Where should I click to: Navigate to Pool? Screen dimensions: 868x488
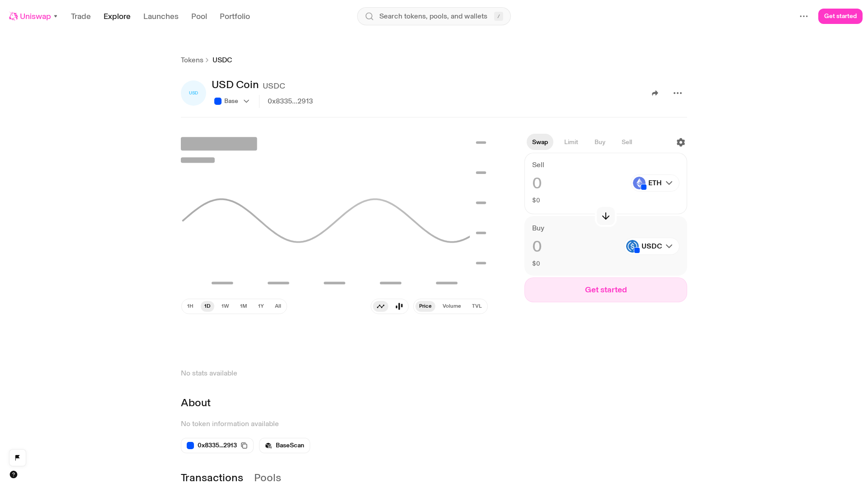pyautogui.click(x=199, y=16)
